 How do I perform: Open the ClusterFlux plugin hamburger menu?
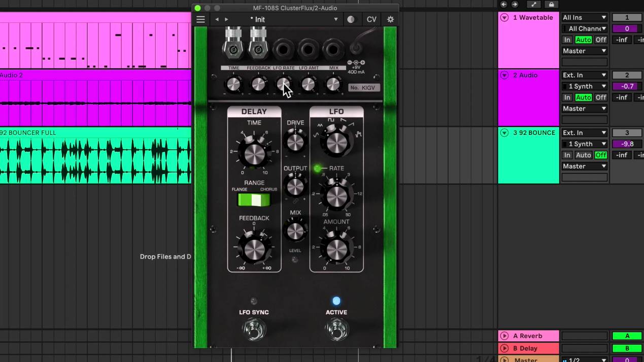tap(200, 19)
